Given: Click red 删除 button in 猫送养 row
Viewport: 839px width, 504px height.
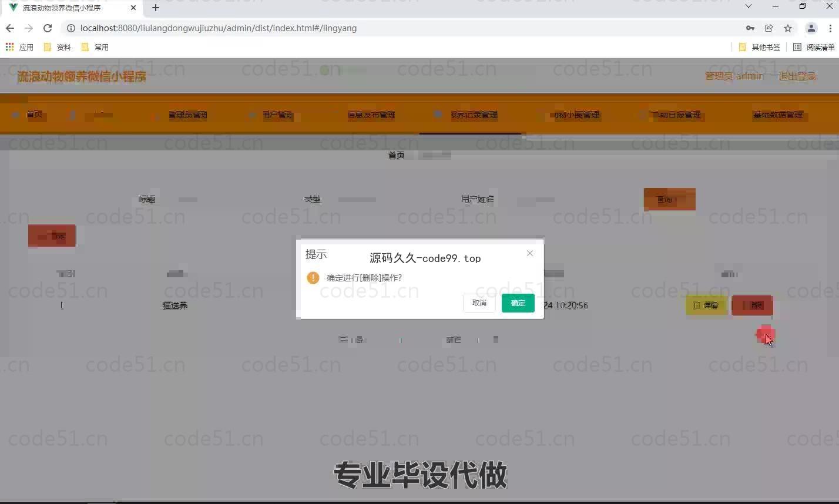Looking at the screenshot, I should (752, 305).
